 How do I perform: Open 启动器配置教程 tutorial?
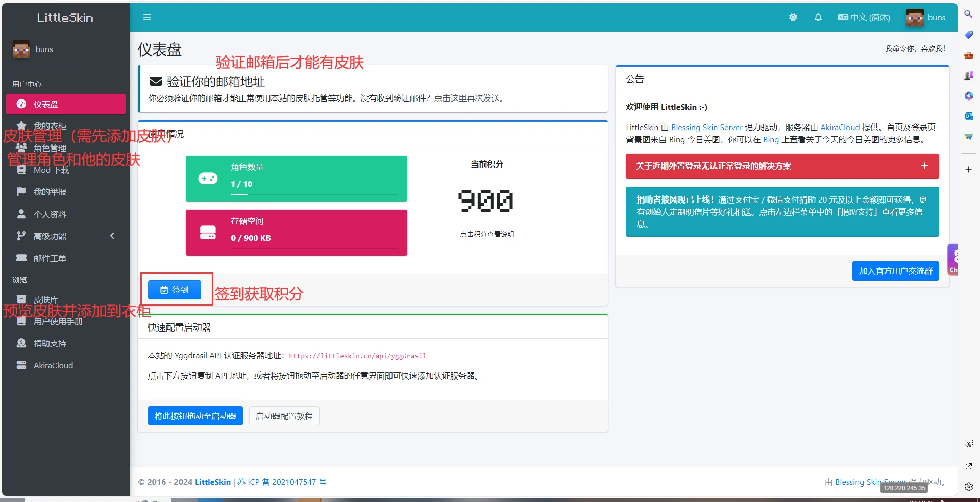point(284,416)
